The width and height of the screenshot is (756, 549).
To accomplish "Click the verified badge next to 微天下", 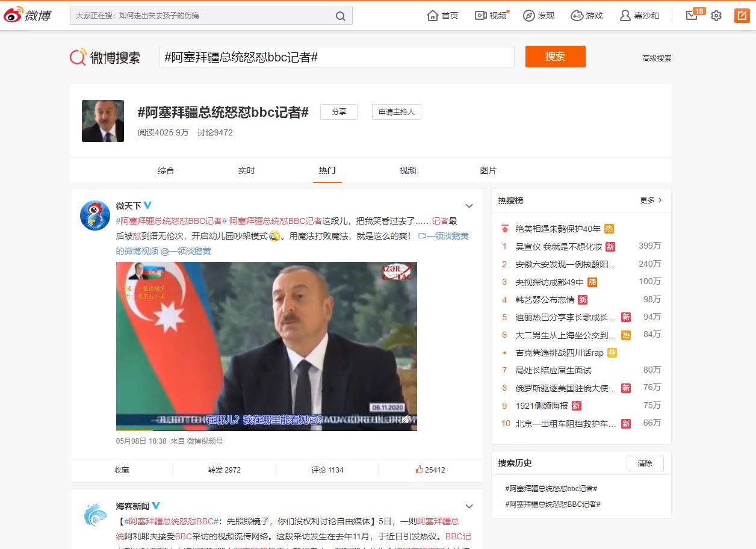I will [x=147, y=205].
